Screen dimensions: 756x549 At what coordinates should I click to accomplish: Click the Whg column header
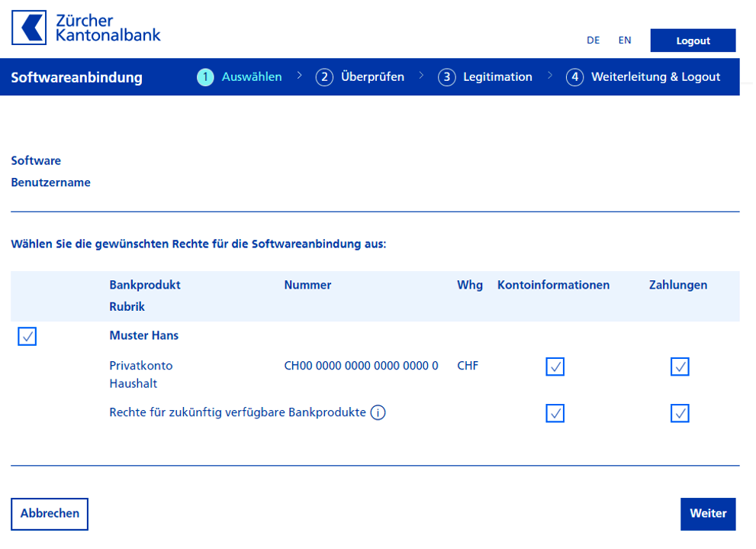click(x=470, y=285)
